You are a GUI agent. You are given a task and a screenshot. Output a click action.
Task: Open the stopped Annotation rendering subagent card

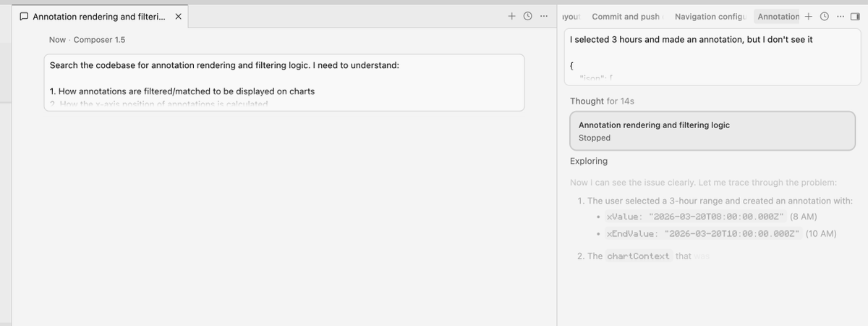click(712, 130)
